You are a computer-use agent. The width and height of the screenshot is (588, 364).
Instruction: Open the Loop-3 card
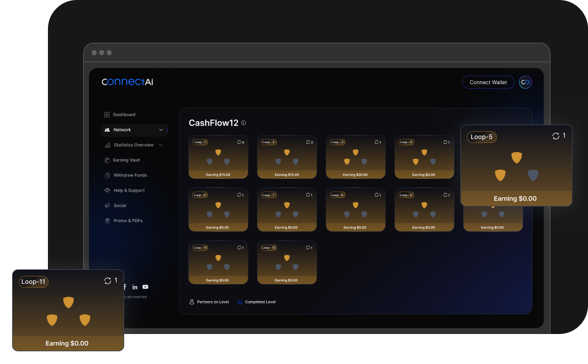pos(355,157)
